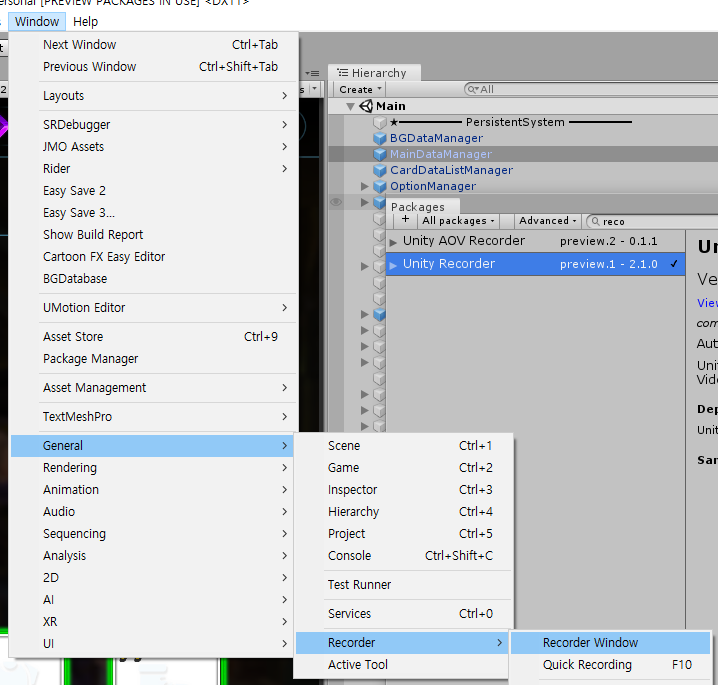Open Hierarchy from General submenu
The height and width of the screenshot is (685, 718).
point(403,511)
